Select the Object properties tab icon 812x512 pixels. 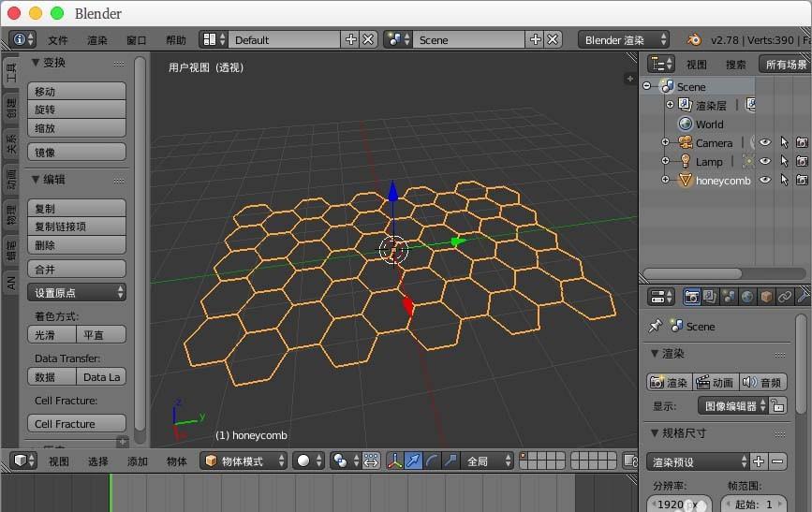pyautogui.click(x=766, y=297)
